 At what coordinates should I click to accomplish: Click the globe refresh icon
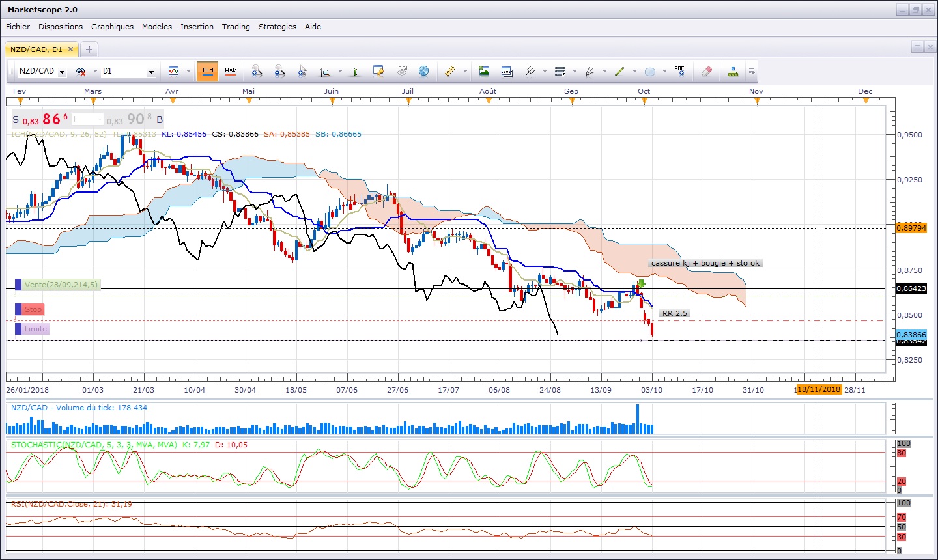click(423, 72)
